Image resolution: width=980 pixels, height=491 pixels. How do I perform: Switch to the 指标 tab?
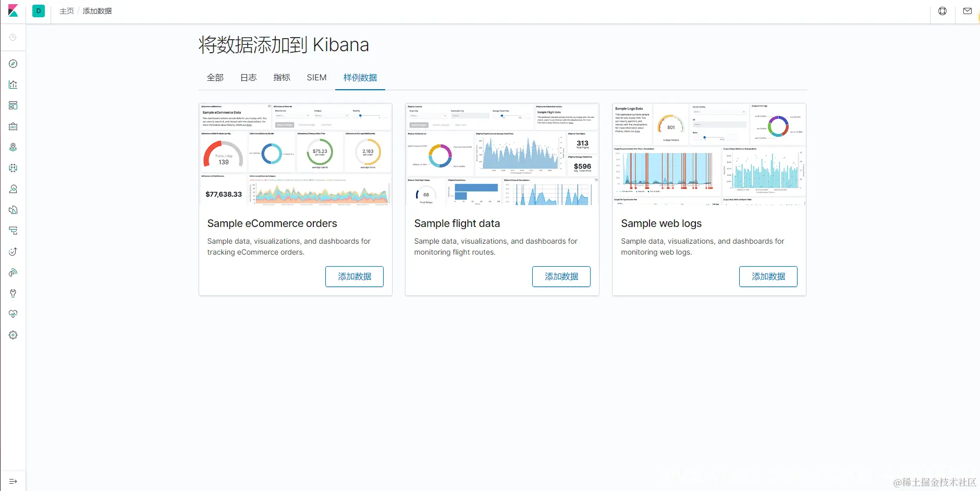282,78
